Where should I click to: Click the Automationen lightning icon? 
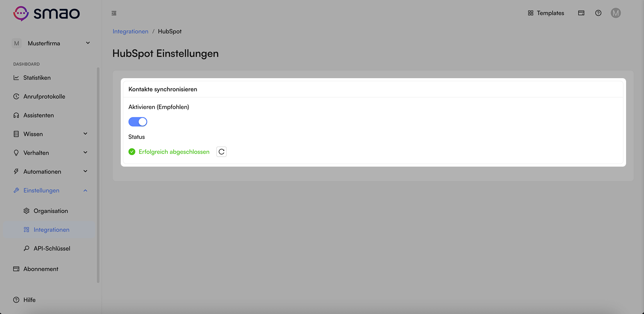tap(16, 172)
